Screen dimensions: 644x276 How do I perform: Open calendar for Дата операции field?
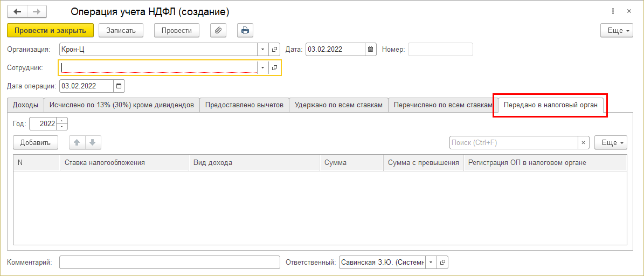[x=119, y=86]
